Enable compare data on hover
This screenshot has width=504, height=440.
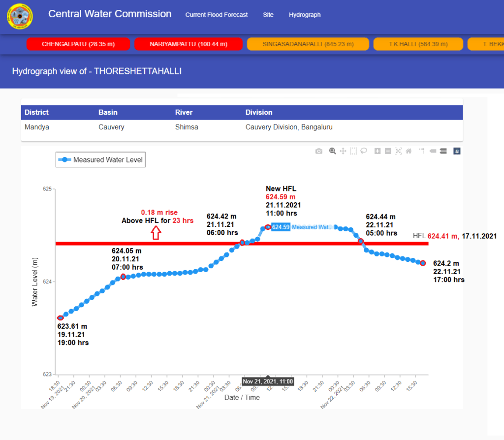coord(443,151)
